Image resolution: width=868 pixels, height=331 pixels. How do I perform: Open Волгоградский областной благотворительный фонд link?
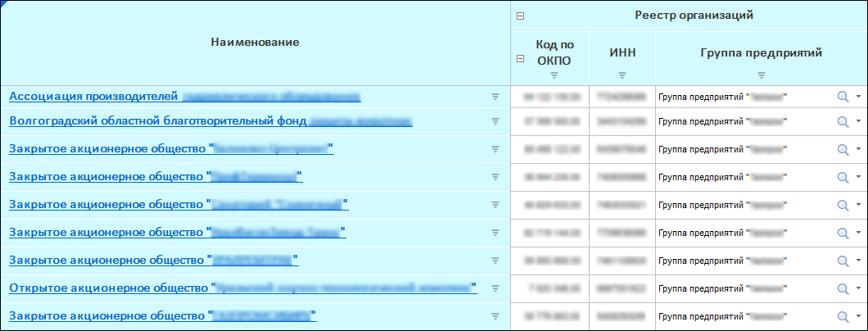157,121
